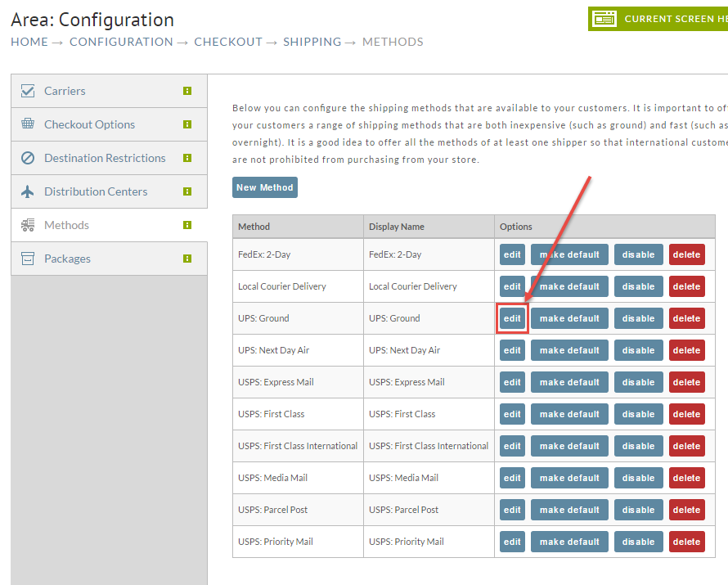Click the Current Screen Help icon
Image resolution: width=728 pixels, height=585 pixels.
click(x=604, y=19)
